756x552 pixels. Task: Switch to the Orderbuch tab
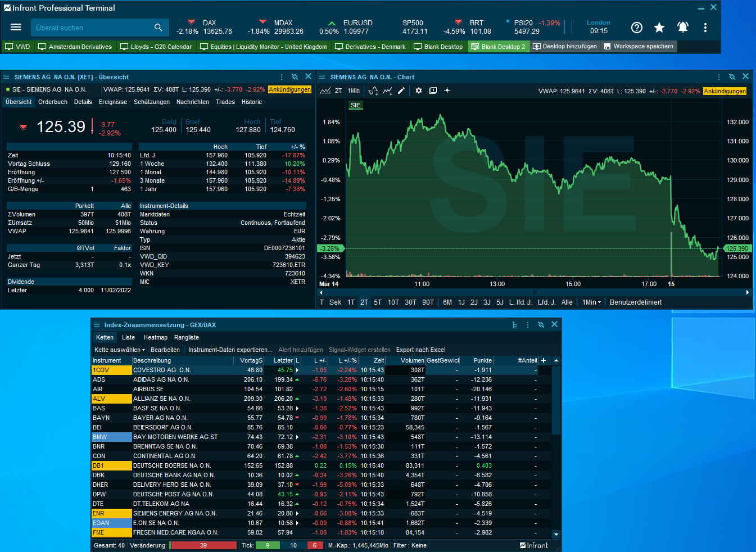[x=53, y=102]
